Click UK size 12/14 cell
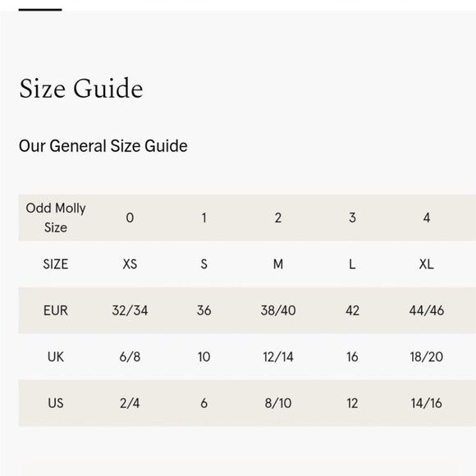Screen dimensions: 476x476 (x=278, y=357)
